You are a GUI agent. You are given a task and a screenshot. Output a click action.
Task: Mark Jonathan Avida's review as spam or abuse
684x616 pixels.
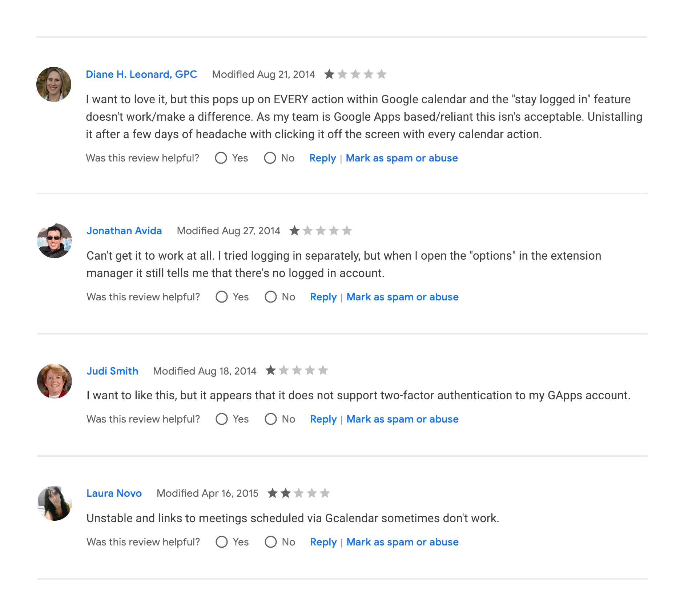(x=402, y=297)
